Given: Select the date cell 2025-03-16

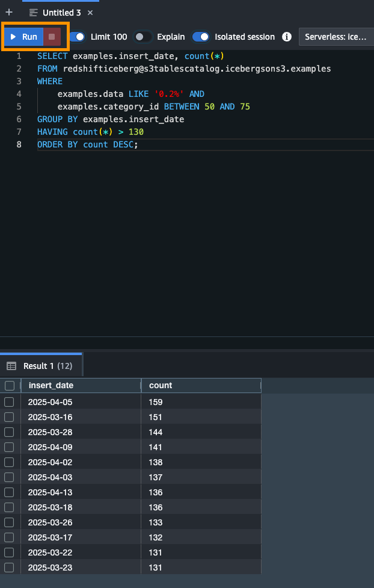Looking at the screenshot, I should point(81,417).
